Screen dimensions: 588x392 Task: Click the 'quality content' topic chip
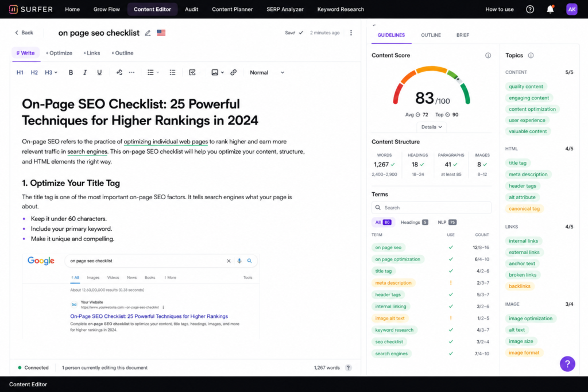[x=526, y=87]
